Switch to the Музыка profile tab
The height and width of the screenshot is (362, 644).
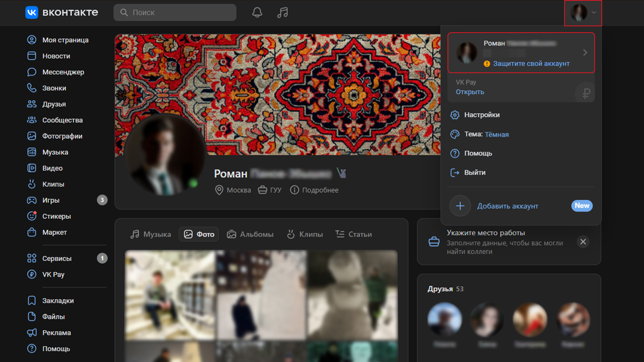[x=151, y=235]
